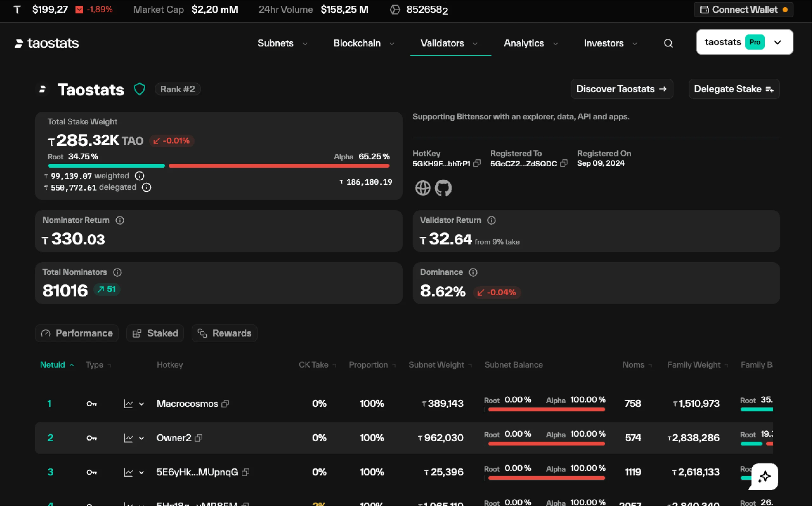Open chart icon in 5E6yHk...MUpnqG row
812x506 pixels.
pos(128,472)
